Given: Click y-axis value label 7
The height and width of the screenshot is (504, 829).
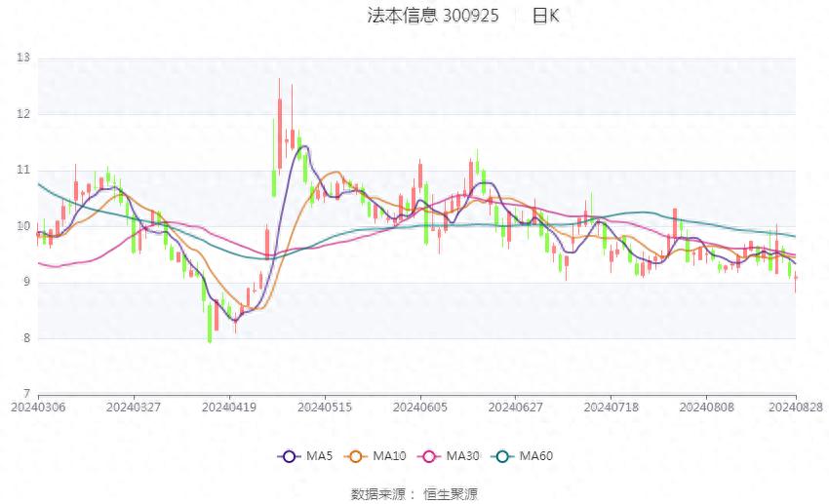Looking at the screenshot, I should pos(26,394).
